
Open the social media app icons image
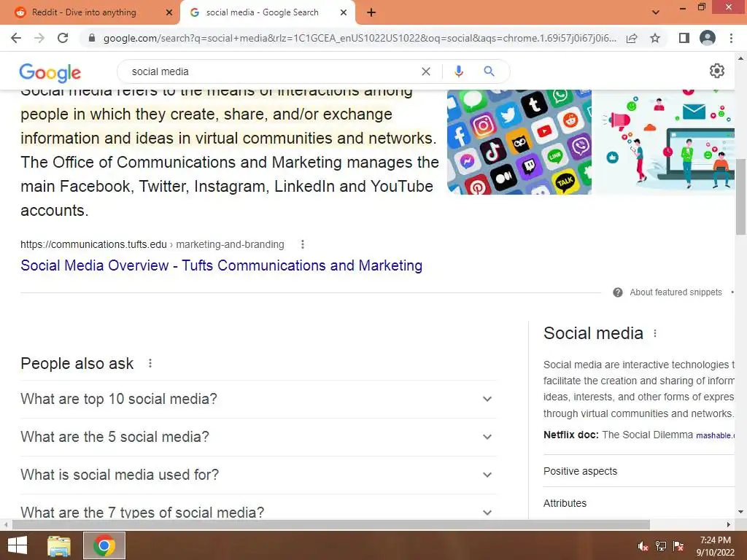tap(519, 142)
